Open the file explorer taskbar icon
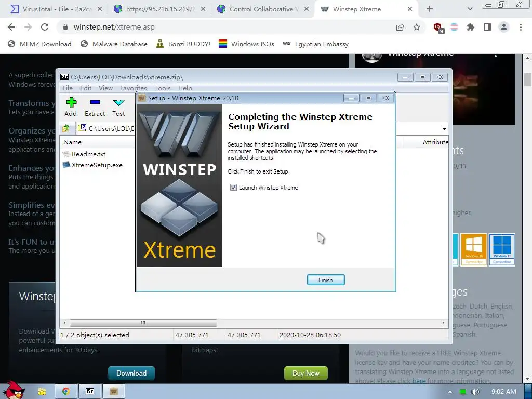Viewport: 532px width, 399px height. [42, 392]
